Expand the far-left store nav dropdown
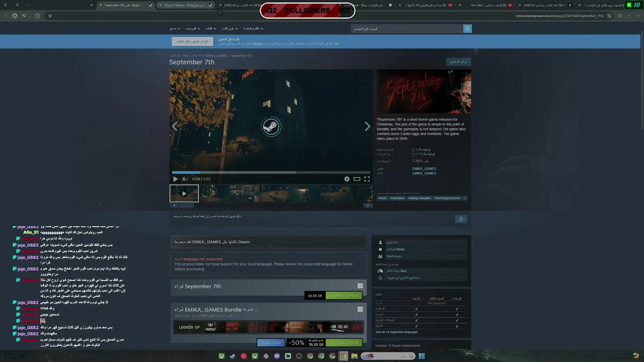The width and height of the screenshot is (644, 362). pyautogui.click(x=175, y=29)
